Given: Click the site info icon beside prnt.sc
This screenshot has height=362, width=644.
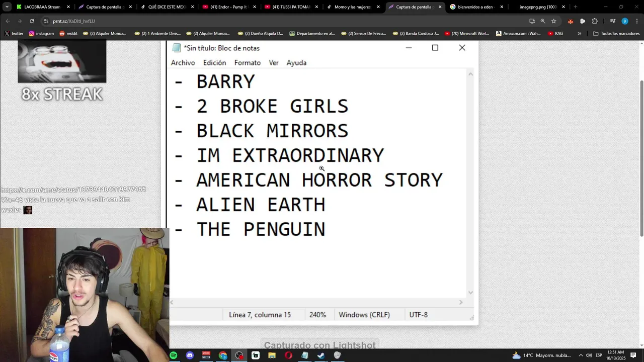Looking at the screenshot, I should click(46, 21).
